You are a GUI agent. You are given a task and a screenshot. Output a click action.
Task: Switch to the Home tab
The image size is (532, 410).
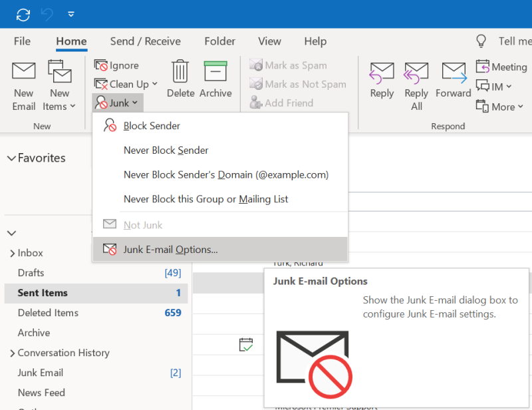pyautogui.click(x=71, y=41)
